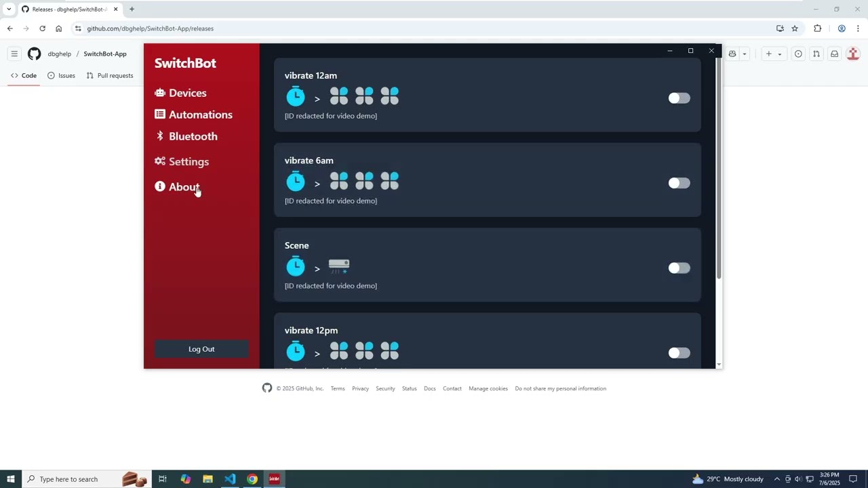
Task: Click the GitHub header pull requests icon
Action: click(816, 54)
